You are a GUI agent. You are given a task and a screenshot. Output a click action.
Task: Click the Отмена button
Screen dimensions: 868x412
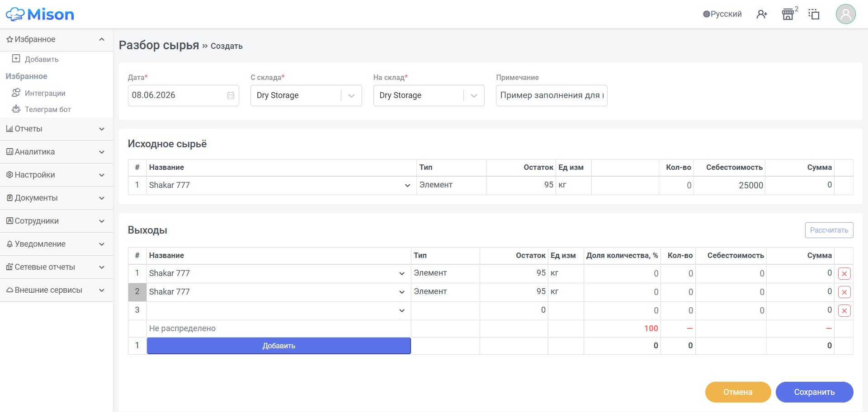pos(738,392)
